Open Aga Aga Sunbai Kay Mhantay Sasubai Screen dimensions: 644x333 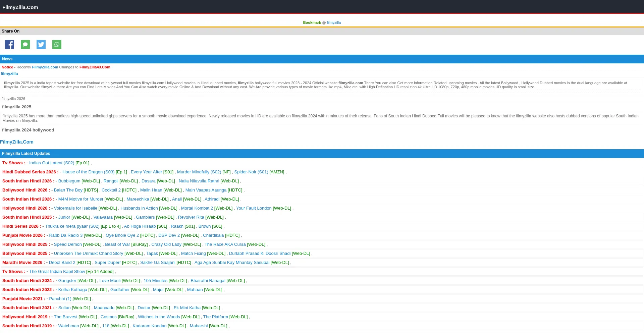(x=232, y=263)
